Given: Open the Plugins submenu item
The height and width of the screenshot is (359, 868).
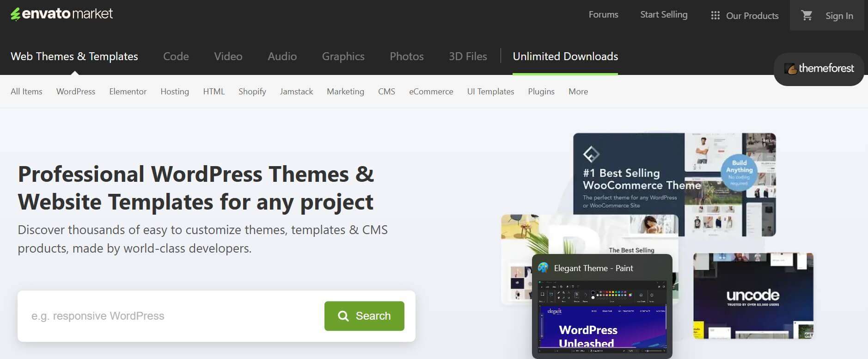Looking at the screenshot, I should point(541,92).
